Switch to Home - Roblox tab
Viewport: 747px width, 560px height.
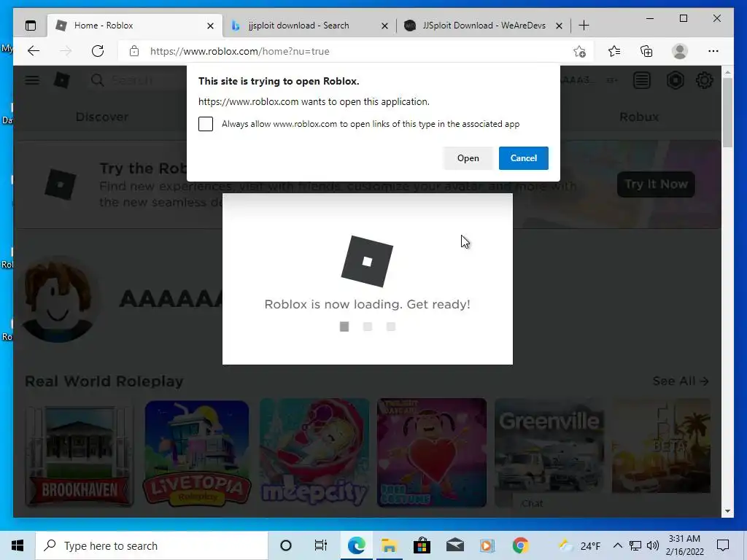click(135, 26)
